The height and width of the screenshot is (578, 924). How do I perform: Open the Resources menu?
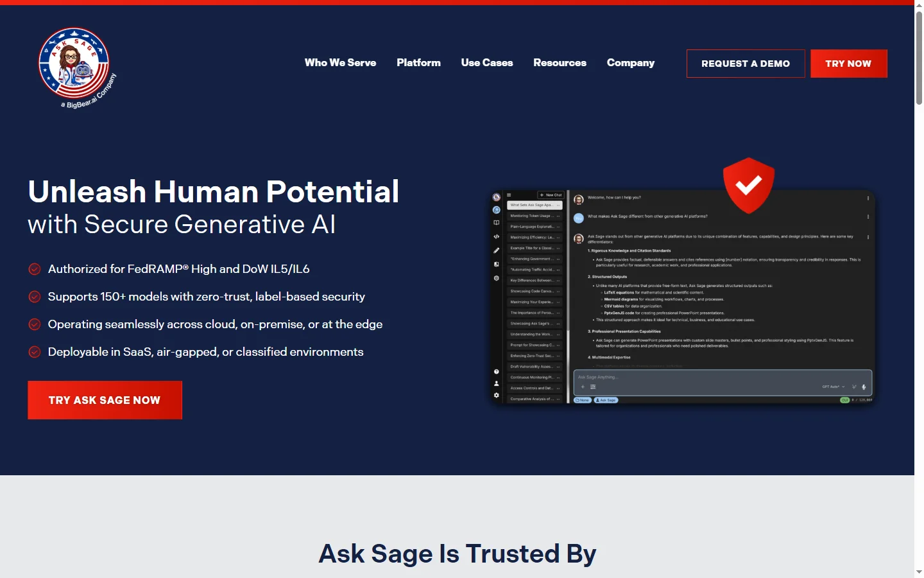click(560, 63)
